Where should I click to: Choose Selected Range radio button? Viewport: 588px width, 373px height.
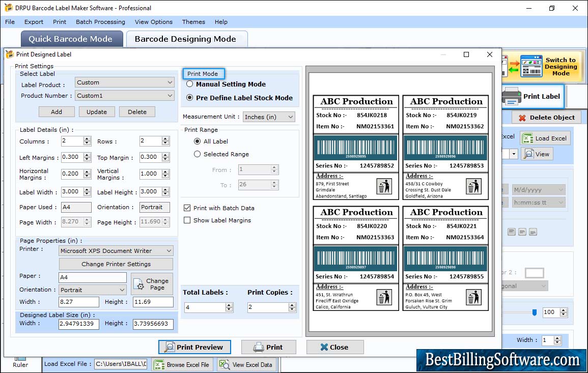click(197, 154)
